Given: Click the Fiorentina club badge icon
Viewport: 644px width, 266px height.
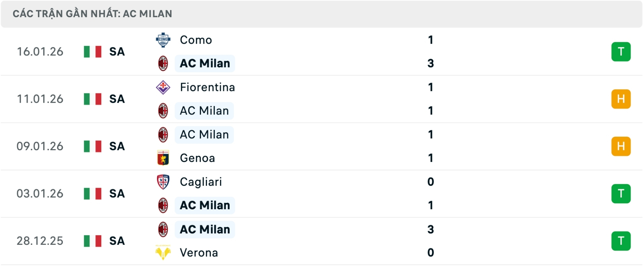Looking at the screenshot, I should pos(163,87).
